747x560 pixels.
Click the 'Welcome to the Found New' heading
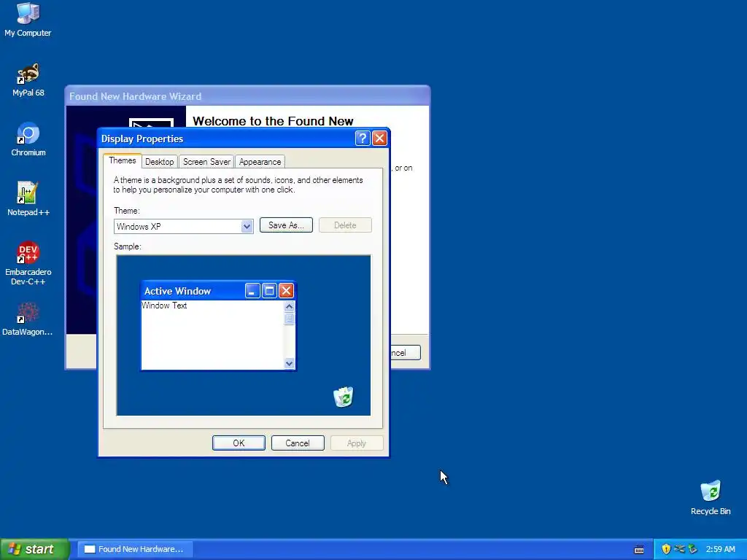tap(273, 122)
